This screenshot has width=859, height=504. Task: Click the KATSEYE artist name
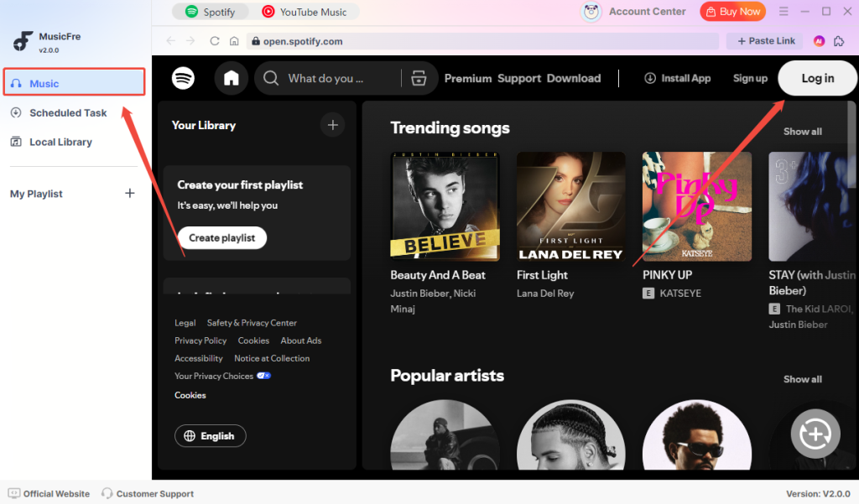point(680,293)
